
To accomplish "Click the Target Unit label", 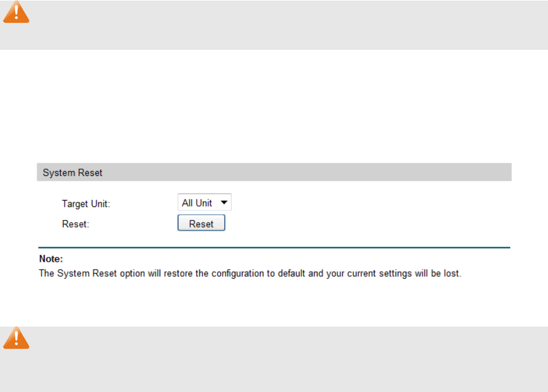I will click(x=86, y=204).
